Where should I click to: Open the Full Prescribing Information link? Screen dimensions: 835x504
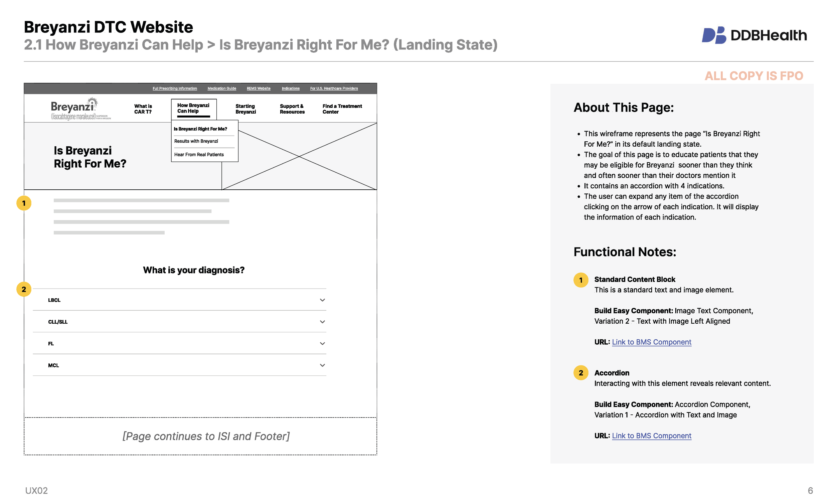[175, 88]
